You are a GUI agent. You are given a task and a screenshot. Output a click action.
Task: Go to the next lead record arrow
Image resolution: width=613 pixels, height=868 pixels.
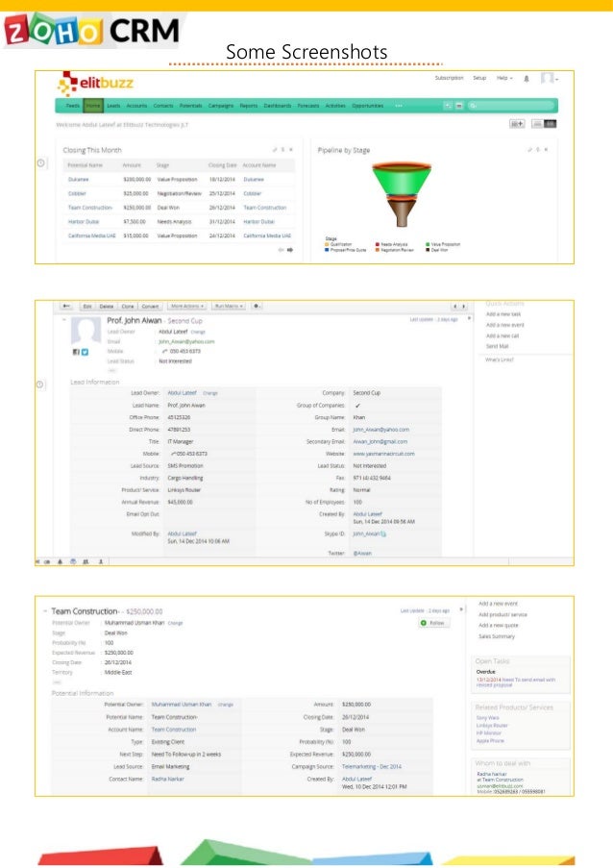pyautogui.click(x=464, y=306)
